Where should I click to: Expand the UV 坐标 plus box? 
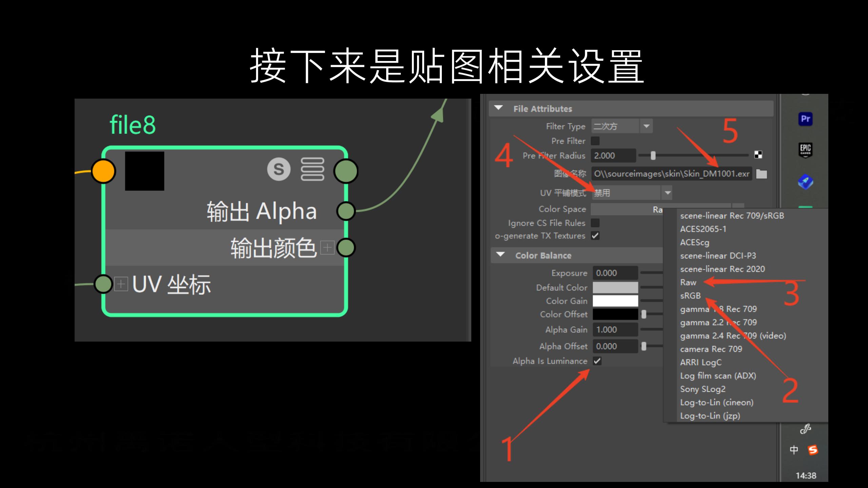[x=121, y=284]
